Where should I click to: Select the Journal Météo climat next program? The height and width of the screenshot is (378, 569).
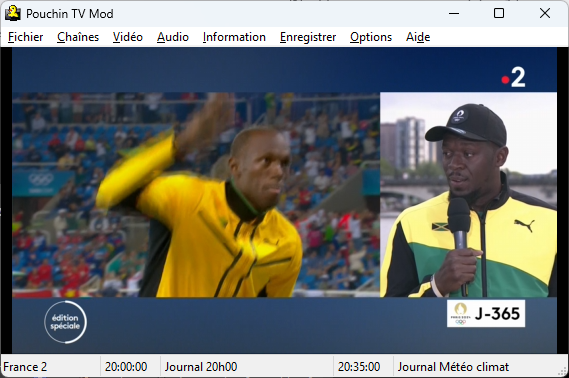tap(453, 367)
